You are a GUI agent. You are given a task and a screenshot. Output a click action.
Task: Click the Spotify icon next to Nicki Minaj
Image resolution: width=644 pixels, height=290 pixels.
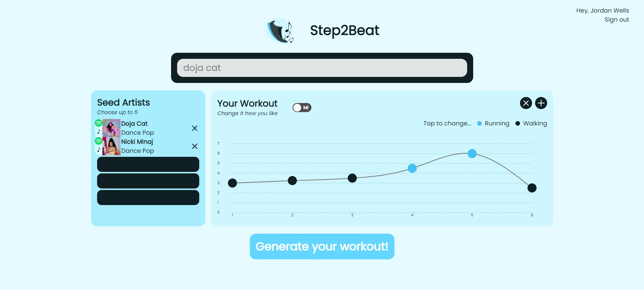pos(98,141)
